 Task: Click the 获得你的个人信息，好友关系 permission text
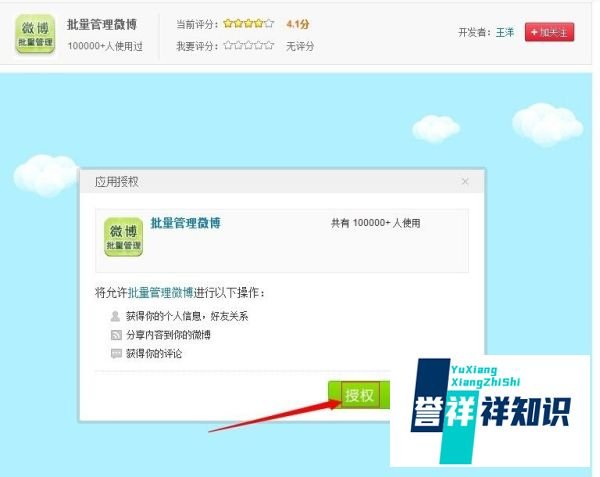click(x=187, y=316)
